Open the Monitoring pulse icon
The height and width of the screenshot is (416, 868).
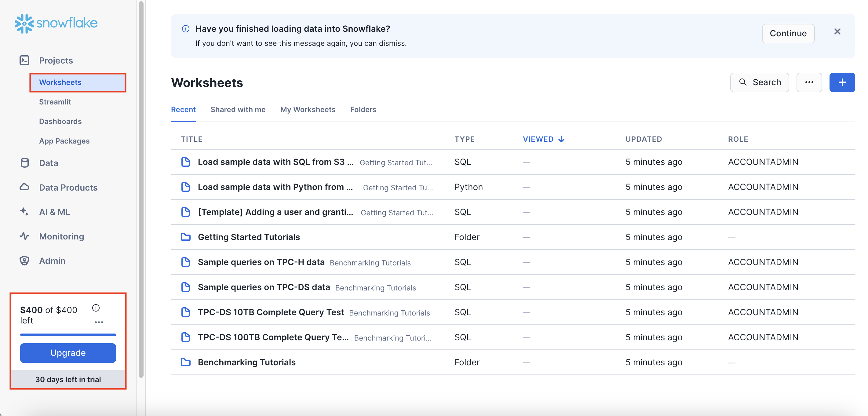click(x=25, y=236)
